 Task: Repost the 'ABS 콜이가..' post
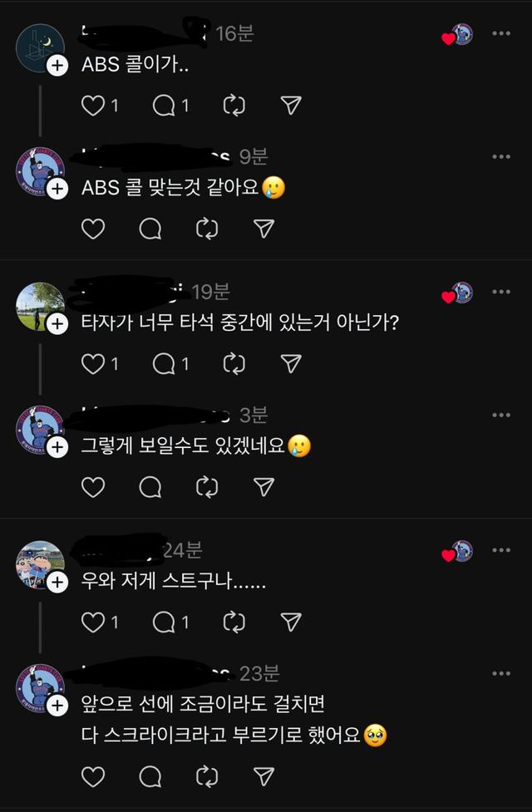point(234,106)
